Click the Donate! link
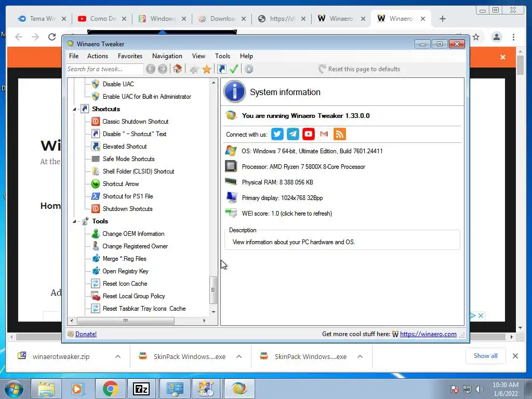This screenshot has width=532, height=399. pyautogui.click(x=86, y=334)
